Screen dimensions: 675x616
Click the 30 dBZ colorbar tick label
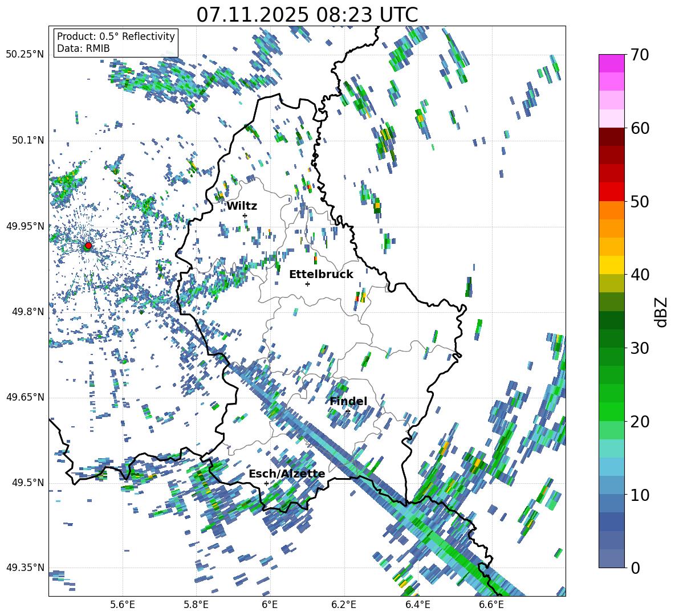click(x=640, y=348)
